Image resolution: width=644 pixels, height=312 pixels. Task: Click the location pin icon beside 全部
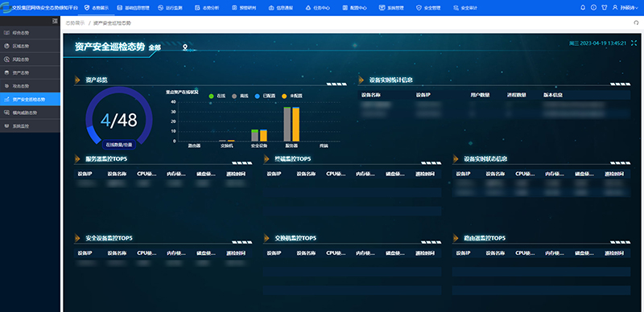click(x=185, y=47)
